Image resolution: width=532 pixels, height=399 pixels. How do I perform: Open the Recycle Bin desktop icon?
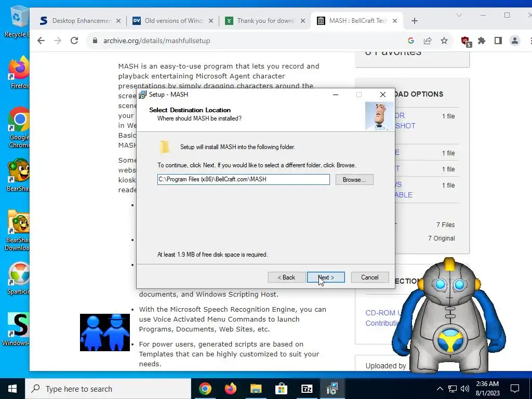(x=17, y=21)
